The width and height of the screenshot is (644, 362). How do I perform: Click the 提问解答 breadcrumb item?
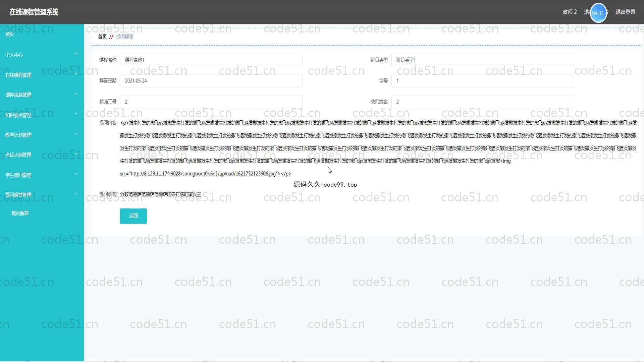(124, 37)
